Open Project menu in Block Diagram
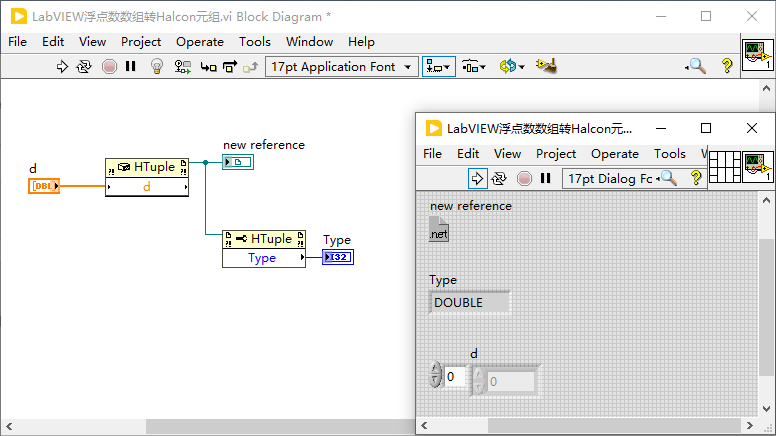 (x=141, y=42)
